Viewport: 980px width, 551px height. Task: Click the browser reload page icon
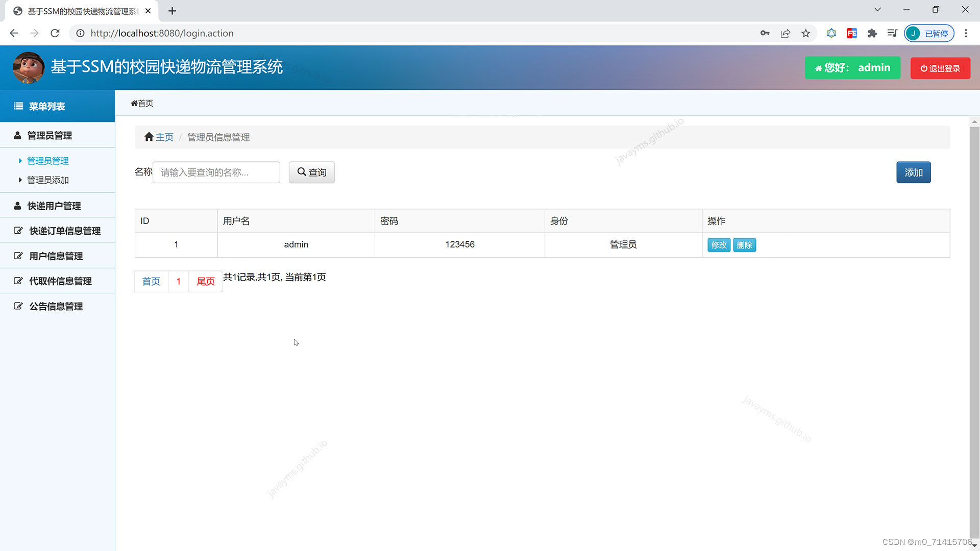[55, 33]
